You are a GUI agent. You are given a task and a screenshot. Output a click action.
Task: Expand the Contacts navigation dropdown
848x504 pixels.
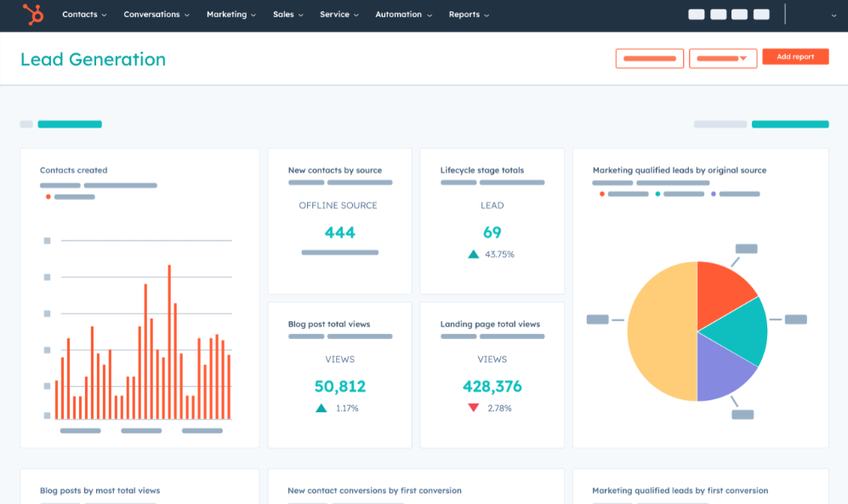coord(84,14)
